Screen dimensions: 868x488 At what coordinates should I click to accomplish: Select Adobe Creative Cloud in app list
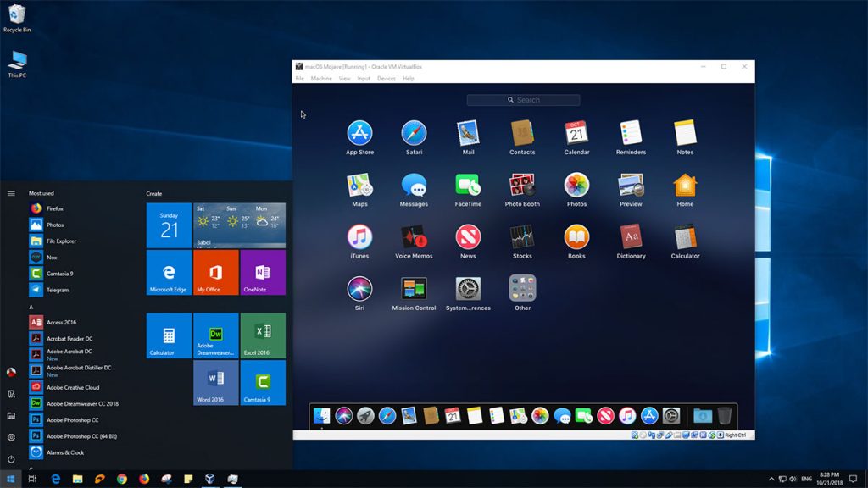(x=73, y=387)
